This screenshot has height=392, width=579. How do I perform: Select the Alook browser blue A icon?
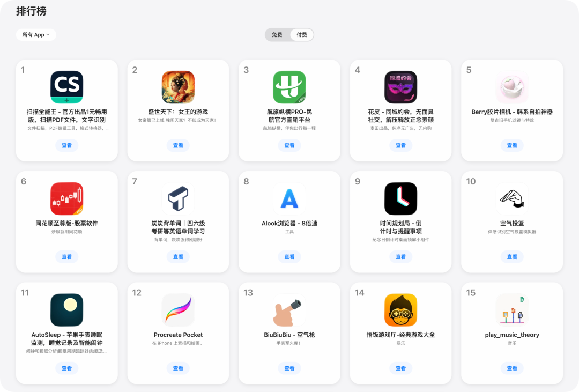pyautogui.click(x=289, y=199)
